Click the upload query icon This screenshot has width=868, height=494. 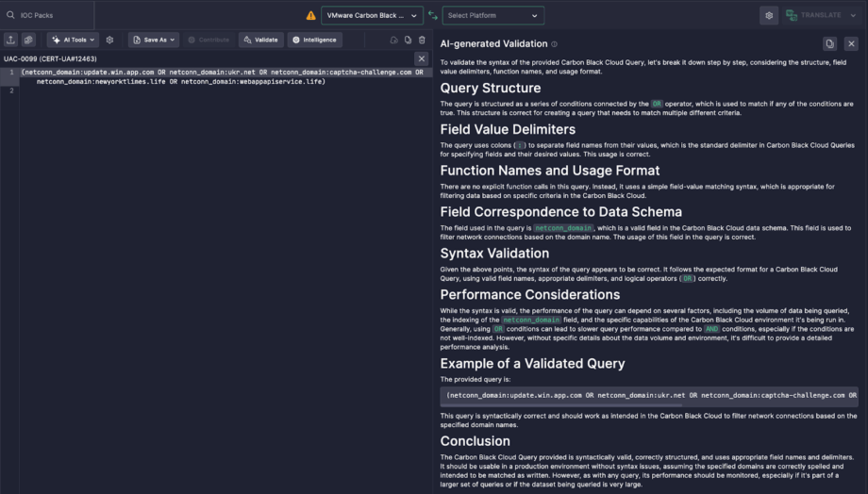(x=11, y=40)
